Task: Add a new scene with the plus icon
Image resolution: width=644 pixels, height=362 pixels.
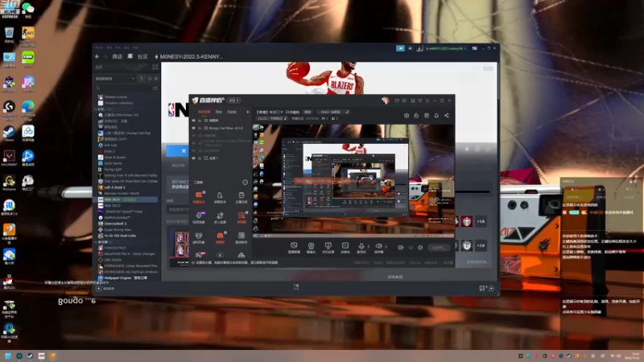Action: 248,112
